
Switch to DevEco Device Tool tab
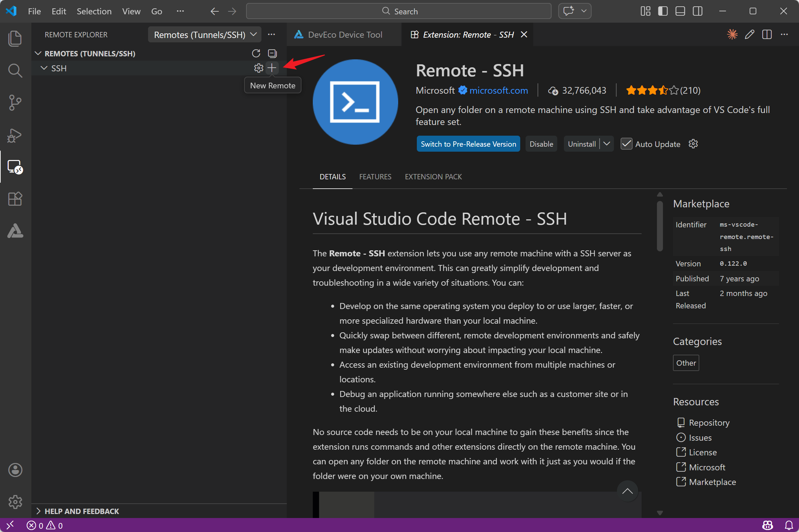click(x=343, y=35)
